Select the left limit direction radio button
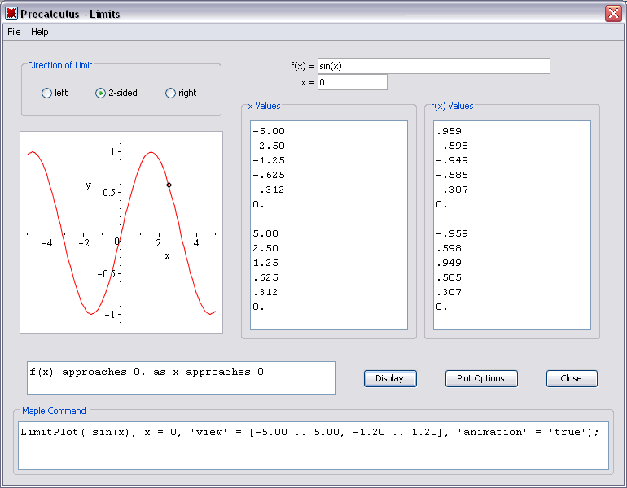 (x=46, y=93)
